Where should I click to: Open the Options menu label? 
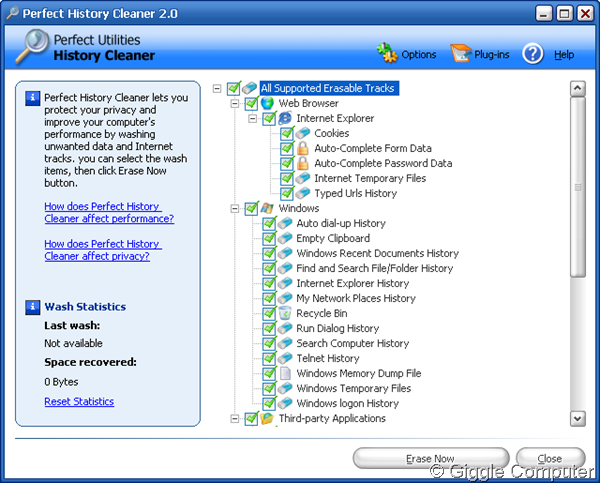pyautogui.click(x=419, y=55)
